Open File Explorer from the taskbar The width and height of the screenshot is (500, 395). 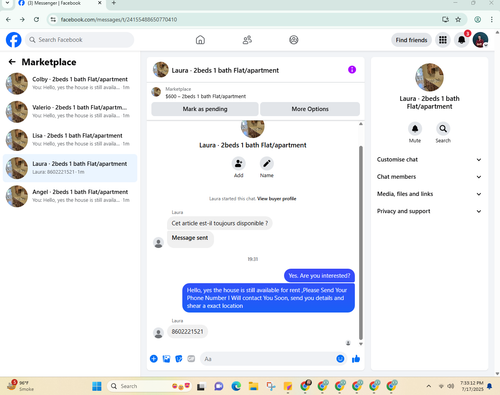(x=254, y=386)
